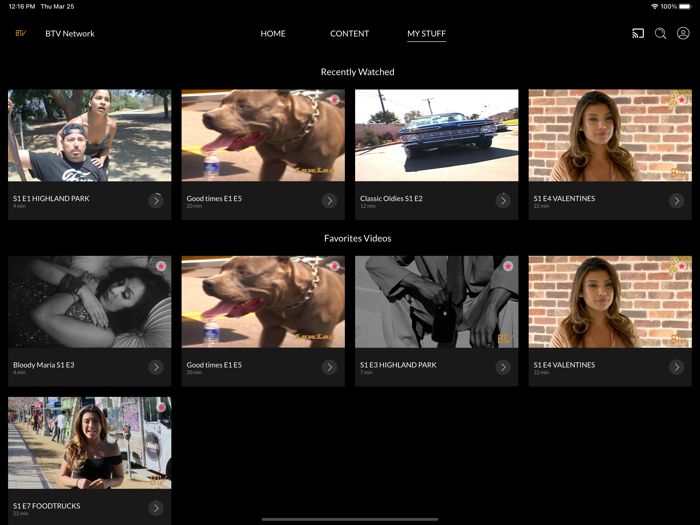
Task: Toggle star on S1 E4 VALENTINES in Recently Watched
Action: click(x=682, y=100)
